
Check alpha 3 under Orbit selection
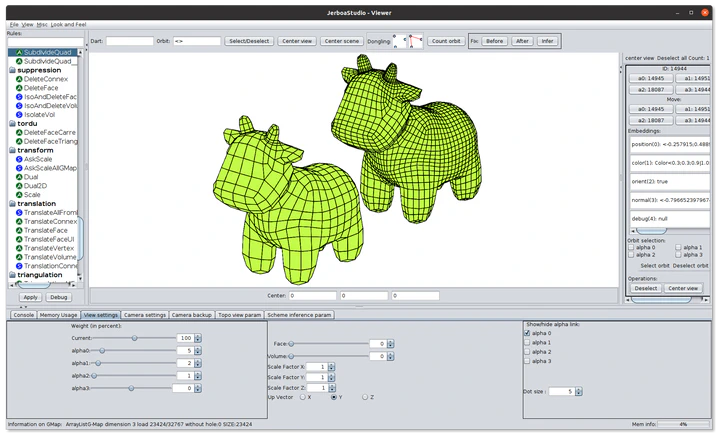click(x=678, y=255)
